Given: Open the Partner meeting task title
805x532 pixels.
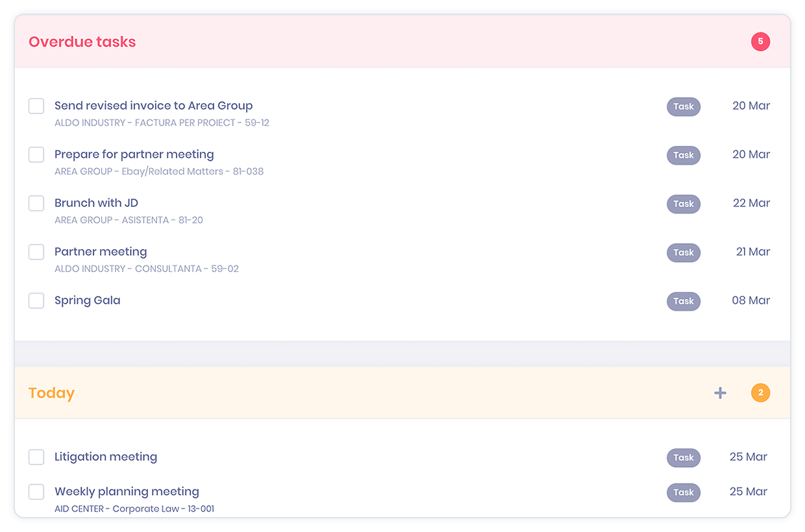Looking at the screenshot, I should point(101,252).
